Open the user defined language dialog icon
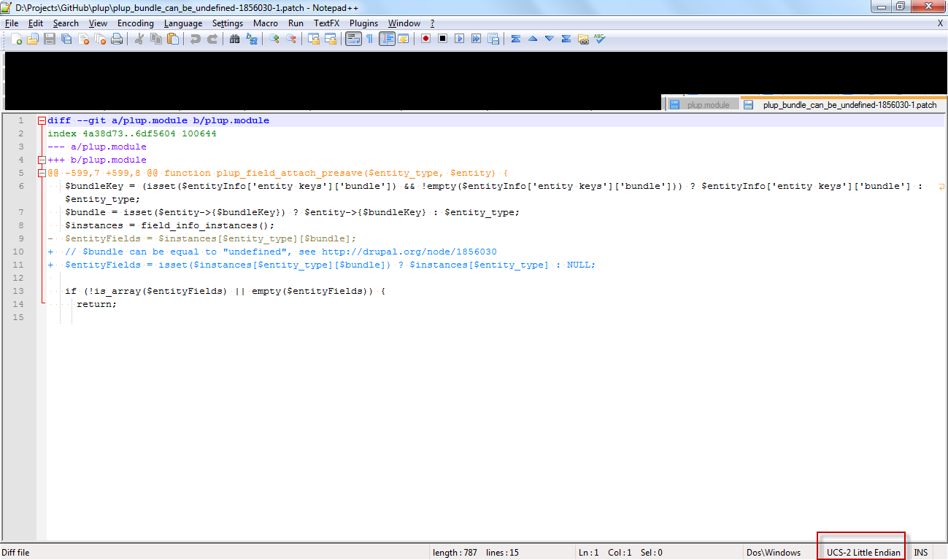The height and width of the screenshot is (560, 948). (x=404, y=39)
